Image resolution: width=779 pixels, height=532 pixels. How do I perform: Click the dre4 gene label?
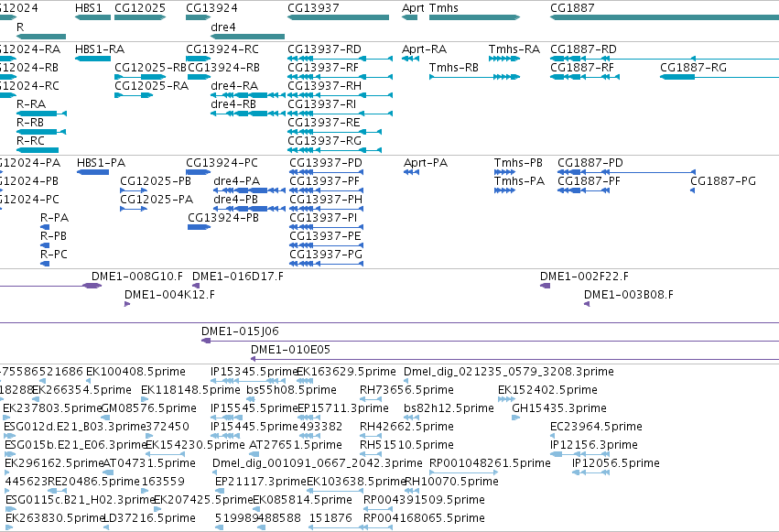(223, 27)
